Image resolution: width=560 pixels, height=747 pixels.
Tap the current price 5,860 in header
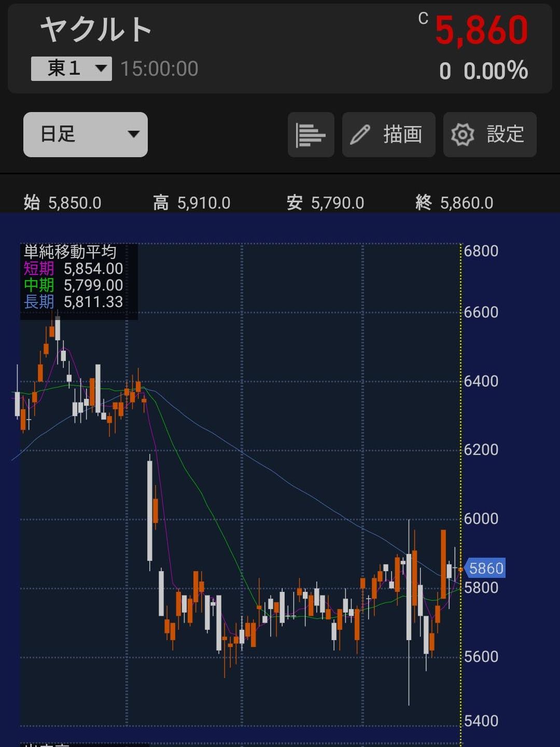pyautogui.click(x=481, y=30)
